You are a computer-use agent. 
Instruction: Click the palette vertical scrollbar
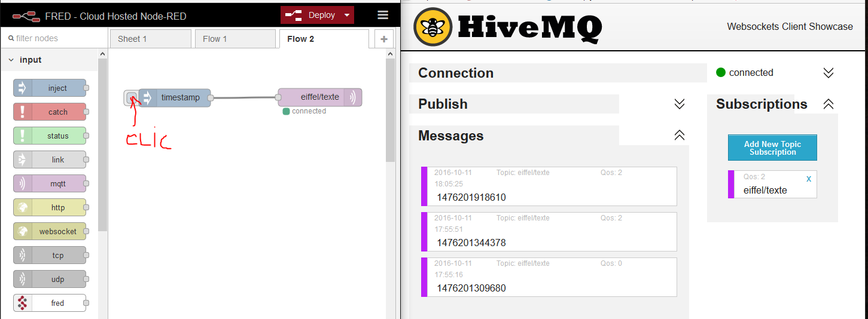103,143
